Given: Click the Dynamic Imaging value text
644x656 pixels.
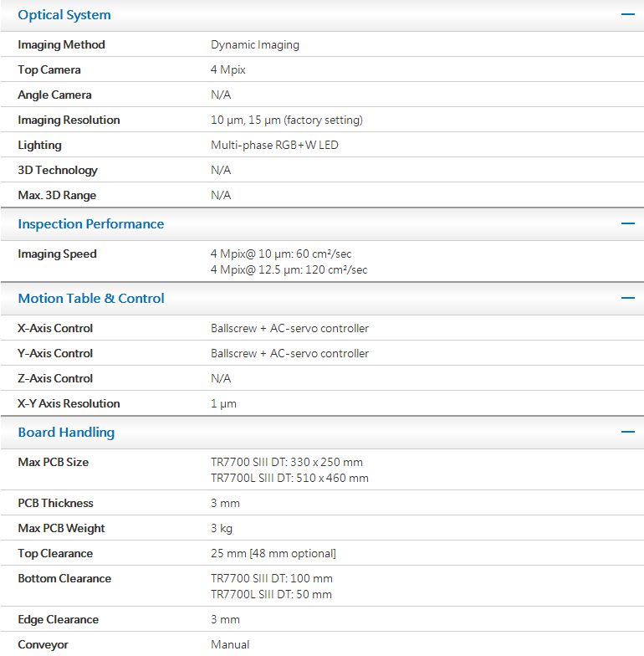Looking at the screenshot, I should click(x=255, y=44).
